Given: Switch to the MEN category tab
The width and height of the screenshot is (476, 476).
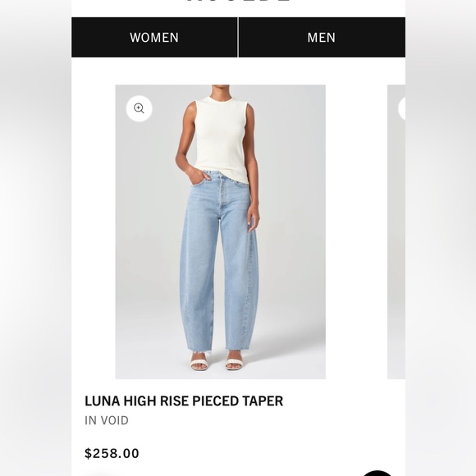Looking at the screenshot, I should click(x=322, y=37).
